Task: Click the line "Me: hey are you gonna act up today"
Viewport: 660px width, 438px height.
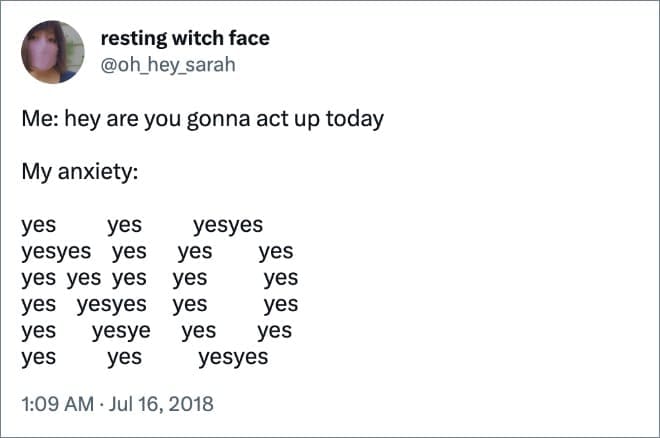Action: coord(202,119)
